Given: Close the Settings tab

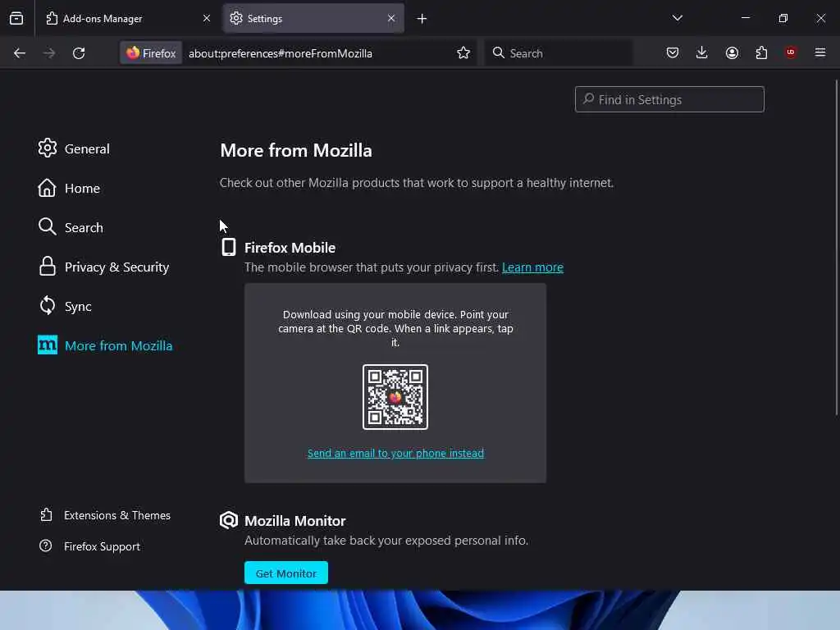Looking at the screenshot, I should (x=391, y=18).
